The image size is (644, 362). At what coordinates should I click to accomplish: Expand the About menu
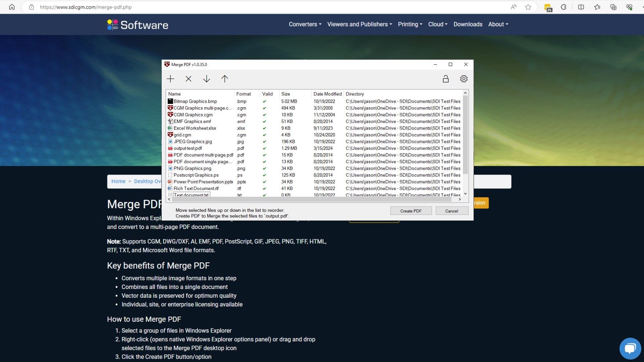[498, 24]
